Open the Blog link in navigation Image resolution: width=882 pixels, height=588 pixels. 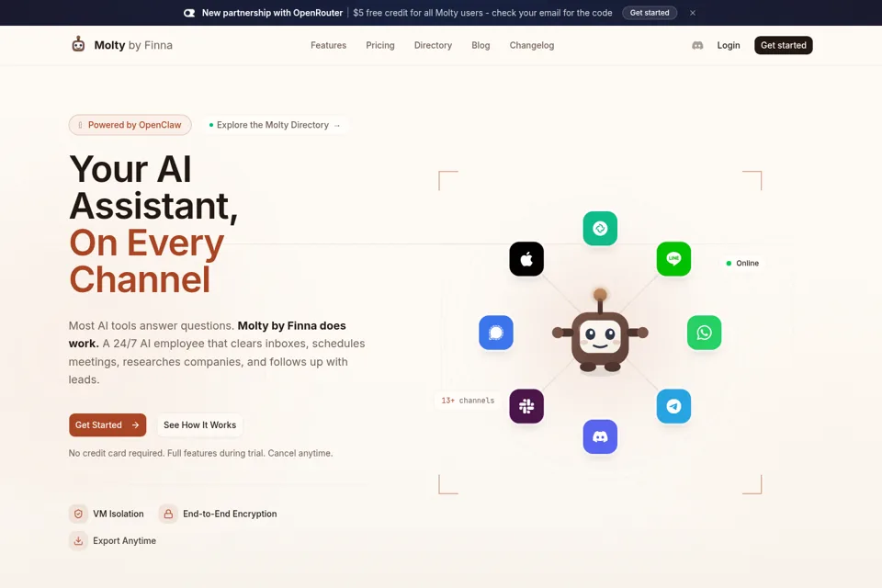coord(481,46)
